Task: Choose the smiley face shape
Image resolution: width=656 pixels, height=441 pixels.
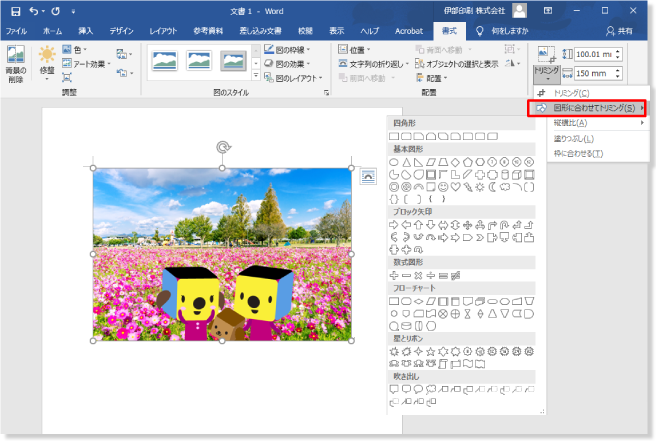Action: click(x=443, y=187)
